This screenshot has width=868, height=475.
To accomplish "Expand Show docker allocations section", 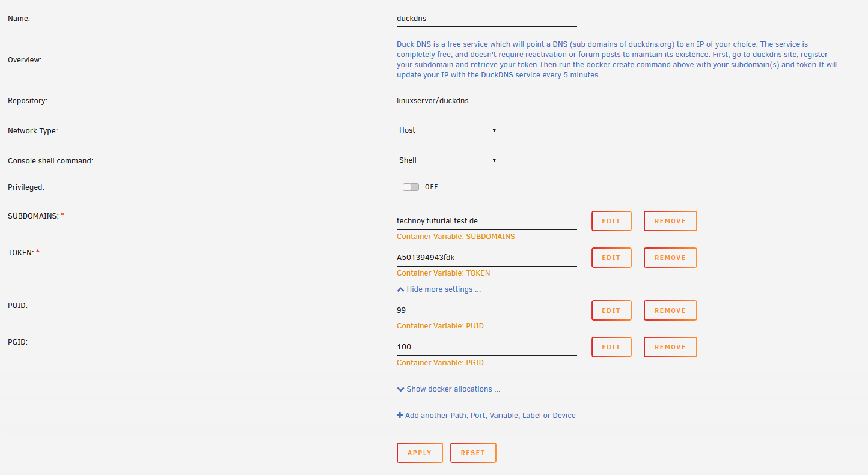I will tap(453, 389).
